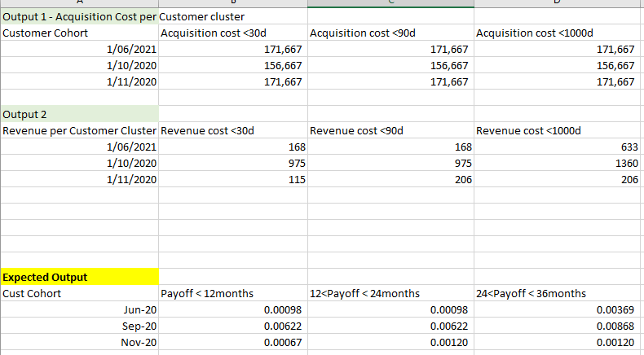
Task: Click 171,667 for 1/06/2021 under Acquisition cost <90d
Action: click(x=390, y=49)
